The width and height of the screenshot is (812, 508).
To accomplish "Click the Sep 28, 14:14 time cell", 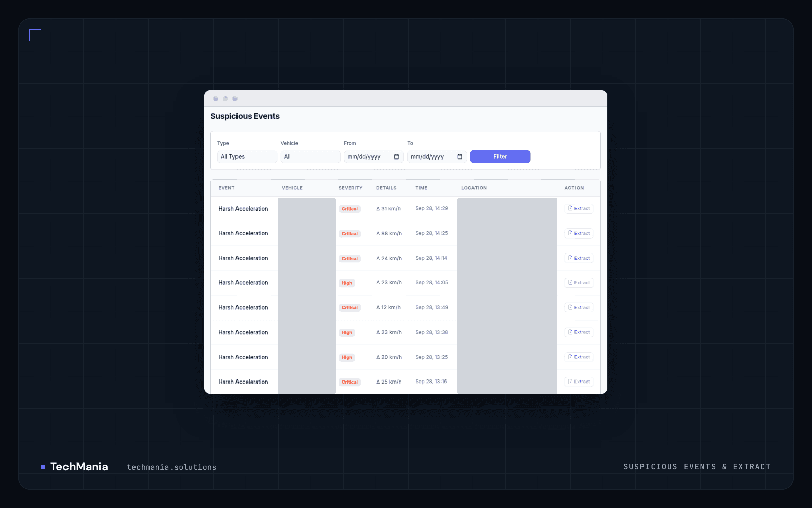I will click(431, 258).
